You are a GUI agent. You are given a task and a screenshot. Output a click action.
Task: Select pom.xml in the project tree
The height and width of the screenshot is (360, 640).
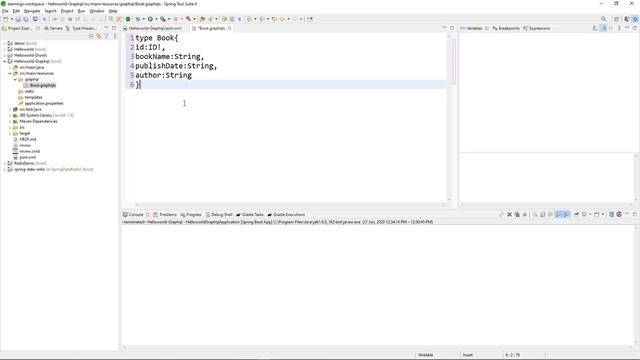point(27,157)
